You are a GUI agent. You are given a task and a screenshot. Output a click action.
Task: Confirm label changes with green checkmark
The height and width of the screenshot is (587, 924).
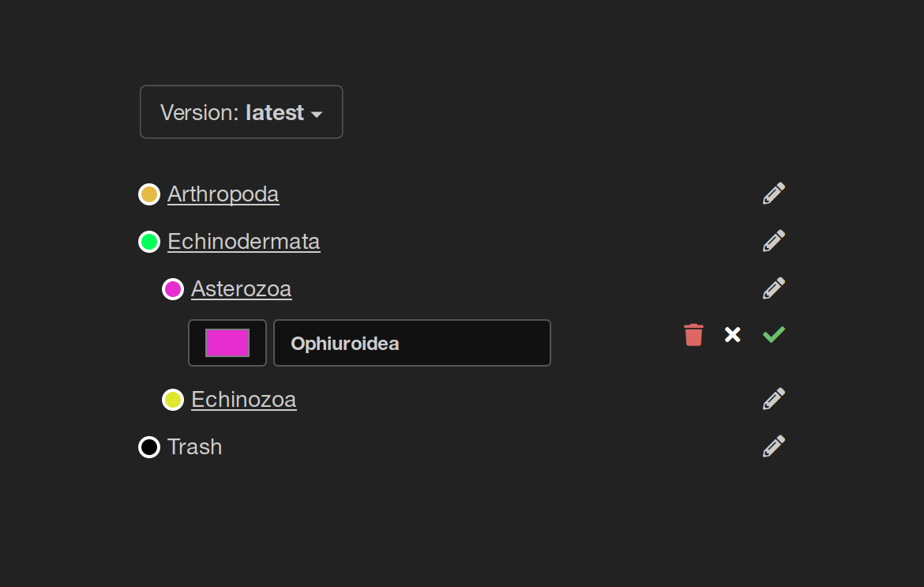tap(774, 335)
